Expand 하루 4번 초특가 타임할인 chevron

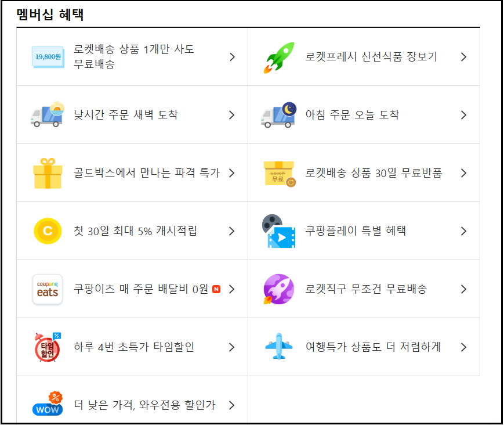pos(232,347)
